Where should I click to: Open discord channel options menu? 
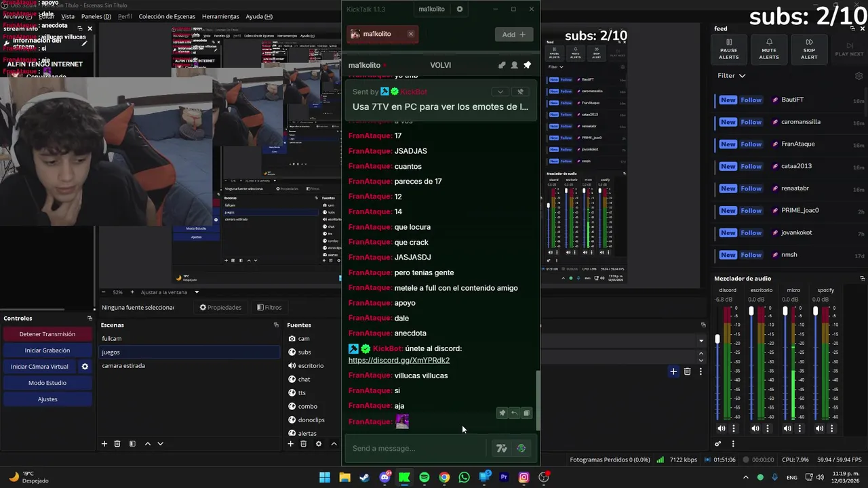pos(733,428)
